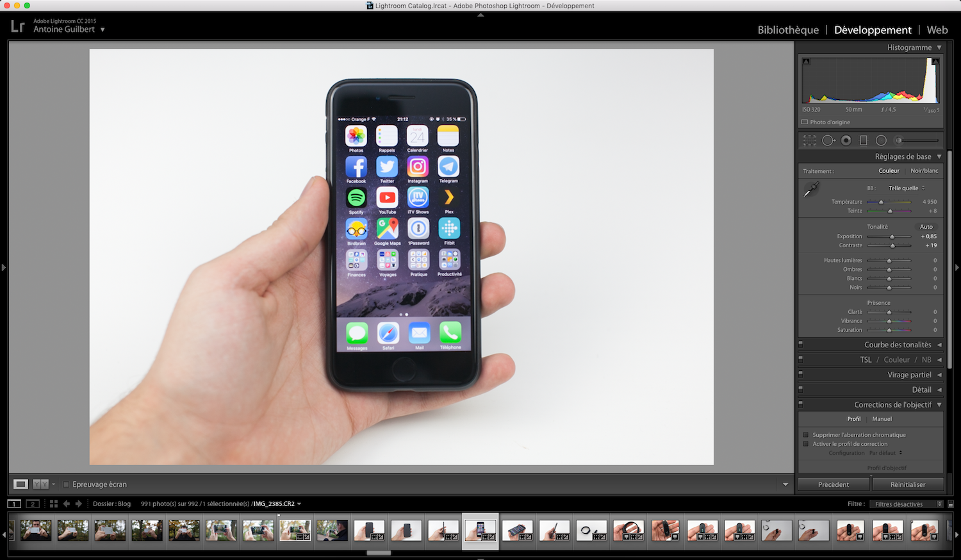This screenshot has height=560, width=961.
Task: Open Filtres désactivés filter dropdown
Action: (x=906, y=504)
